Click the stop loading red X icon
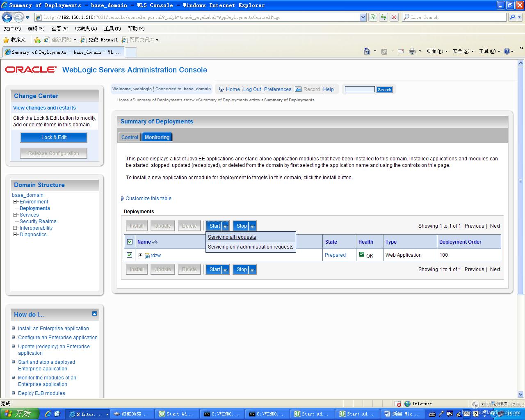Screen dimensions: 525x420 [394, 17]
